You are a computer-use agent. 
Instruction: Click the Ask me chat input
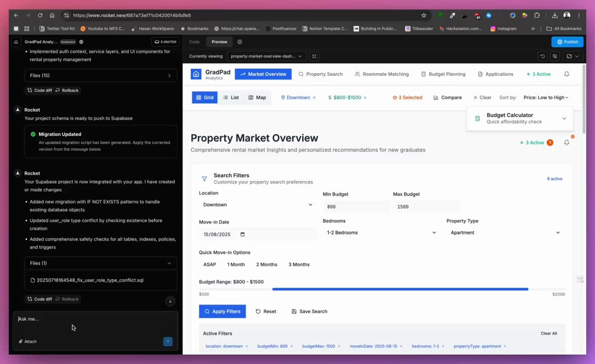point(95,319)
